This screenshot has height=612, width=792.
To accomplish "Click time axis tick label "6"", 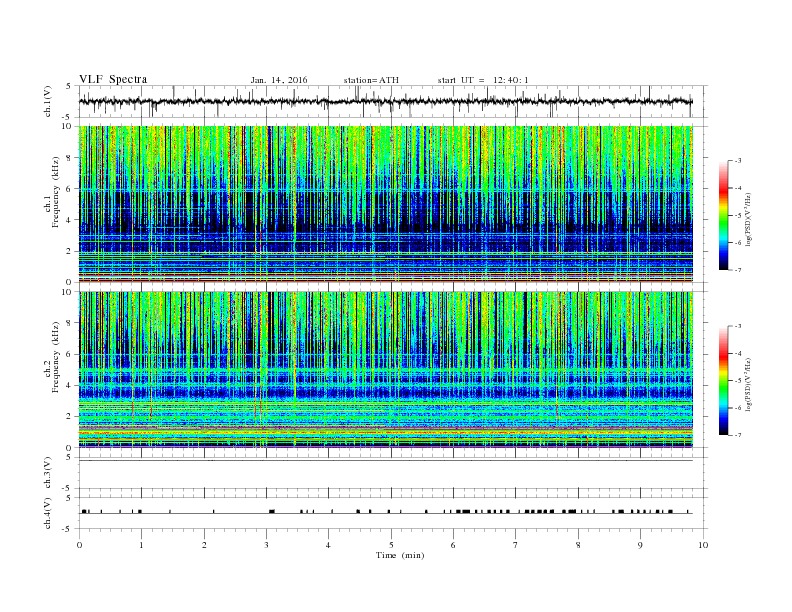I will click(454, 545).
